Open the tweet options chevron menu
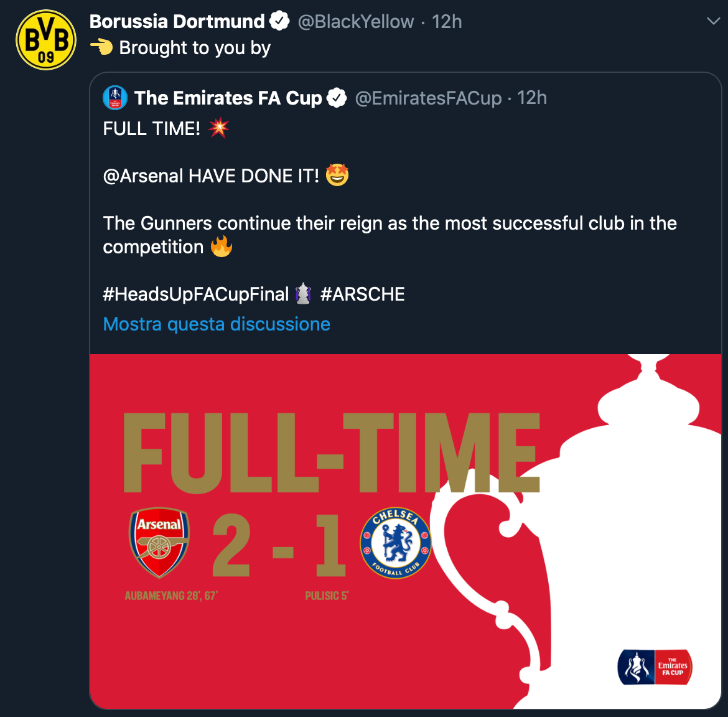This screenshot has height=717, width=728. point(714,21)
